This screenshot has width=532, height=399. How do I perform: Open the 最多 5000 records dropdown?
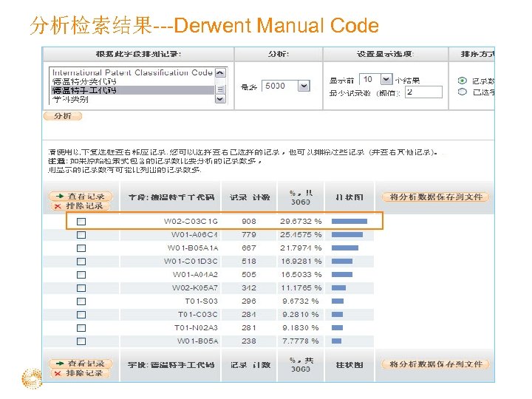click(x=304, y=86)
